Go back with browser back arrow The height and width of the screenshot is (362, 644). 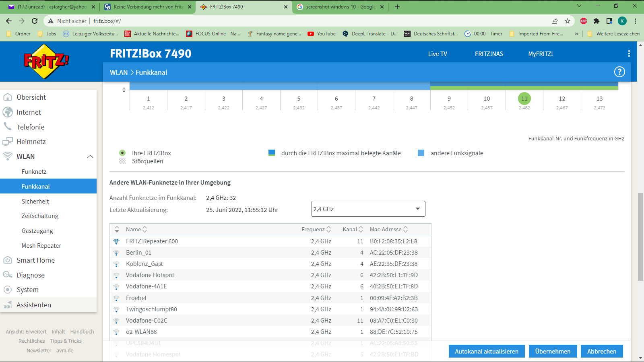9,21
